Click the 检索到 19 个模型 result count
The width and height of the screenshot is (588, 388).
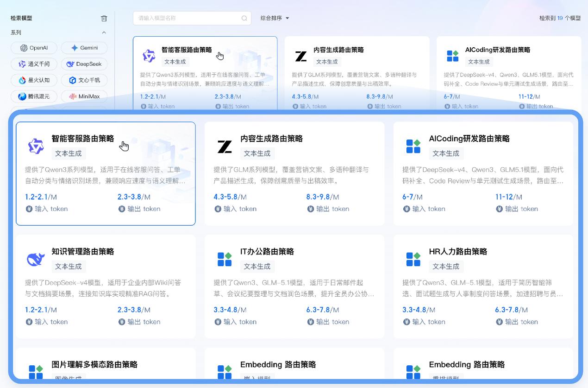pos(560,18)
